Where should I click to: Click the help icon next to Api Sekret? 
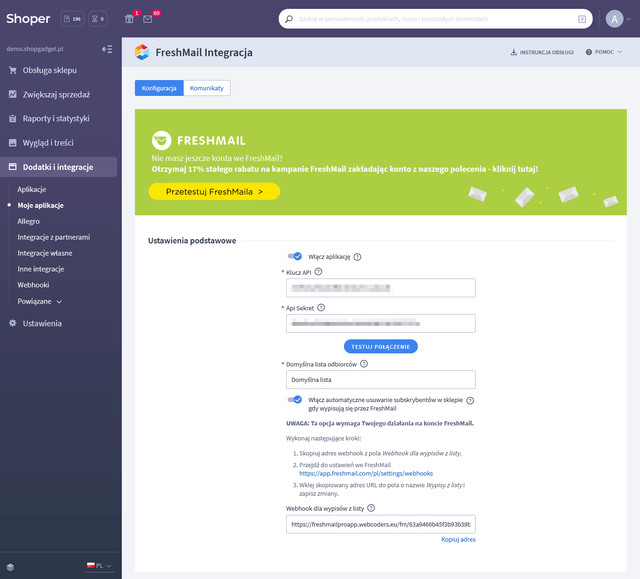[x=321, y=308]
